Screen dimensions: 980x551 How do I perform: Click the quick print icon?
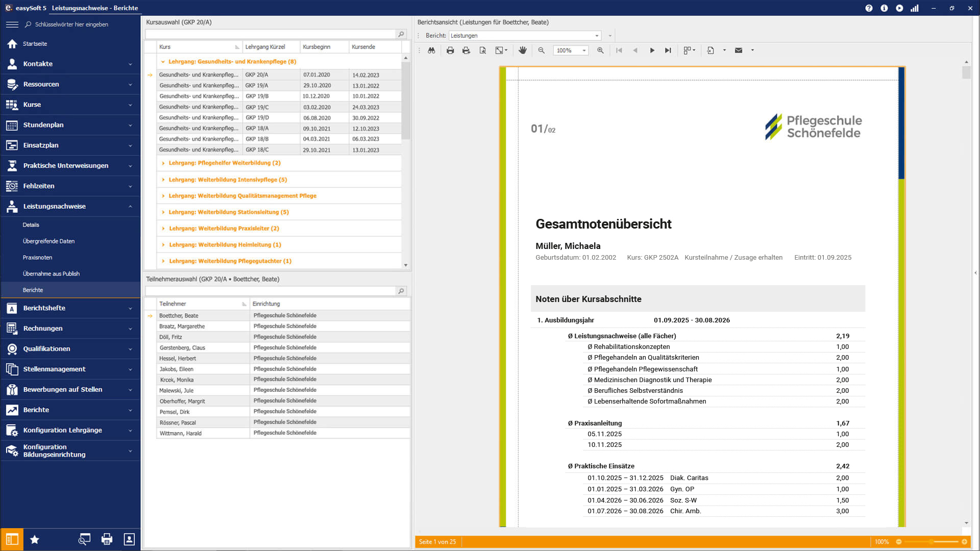coord(466,51)
